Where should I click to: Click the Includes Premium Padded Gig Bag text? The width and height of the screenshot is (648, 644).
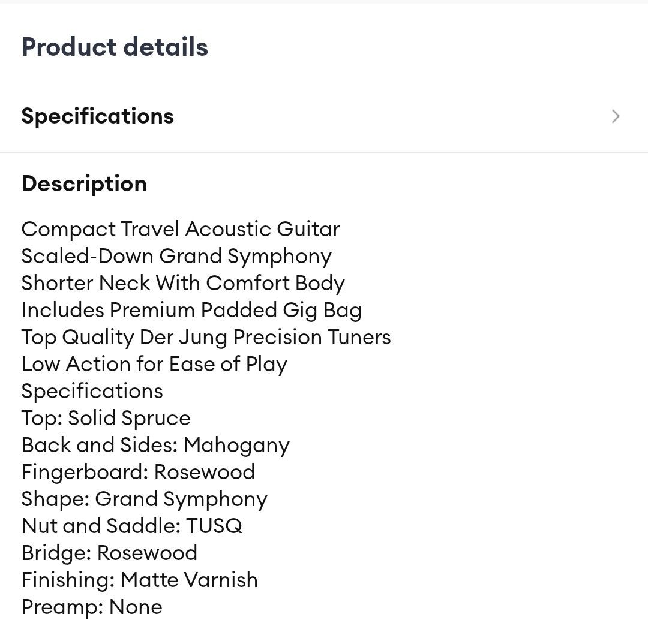tap(191, 310)
